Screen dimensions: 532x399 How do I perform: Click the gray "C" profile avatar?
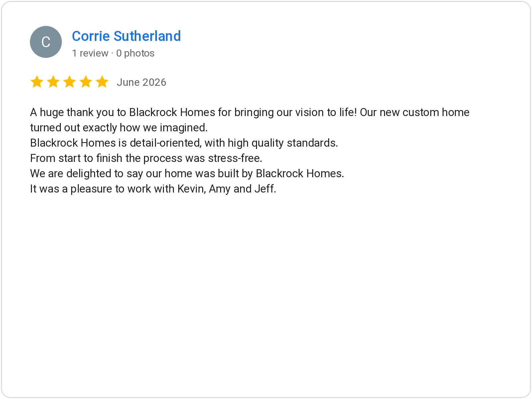[x=46, y=42]
